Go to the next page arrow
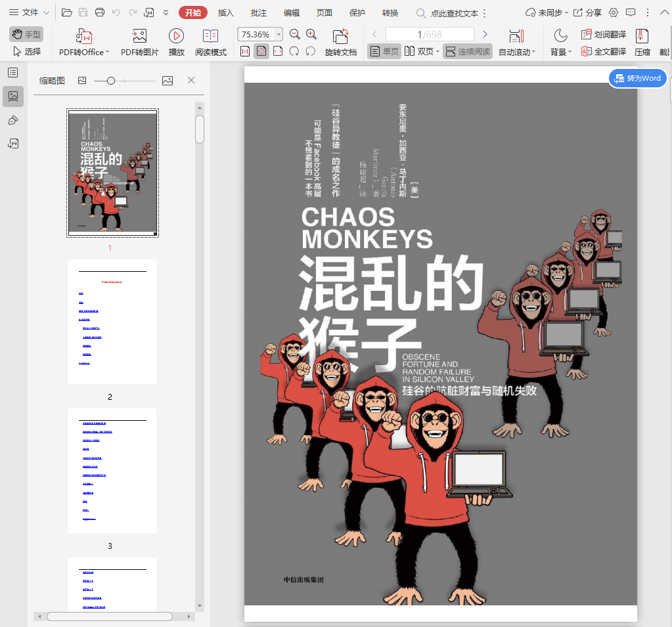672x627 pixels. (x=485, y=34)
